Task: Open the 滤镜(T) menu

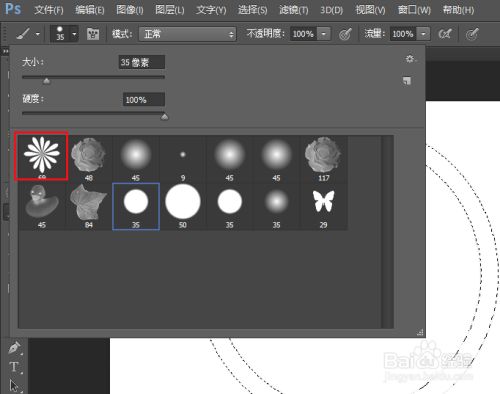Action: click(294, 10)
